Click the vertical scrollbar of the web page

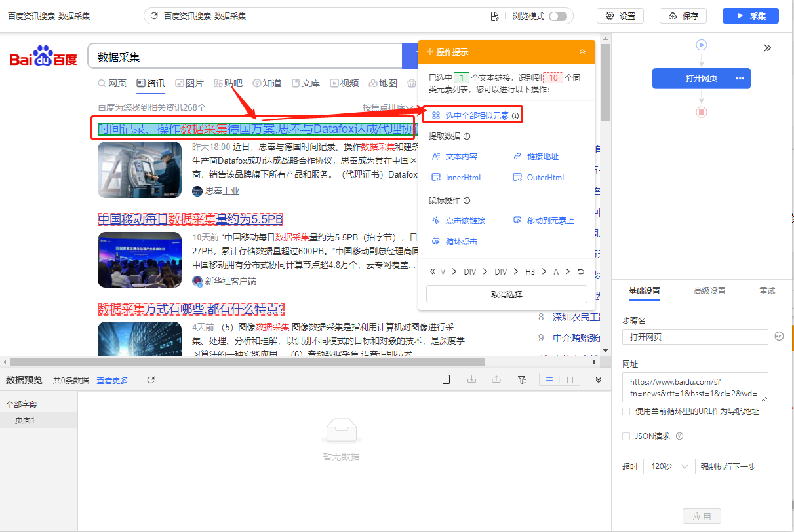pyautogui.click(x=605, y=83)
